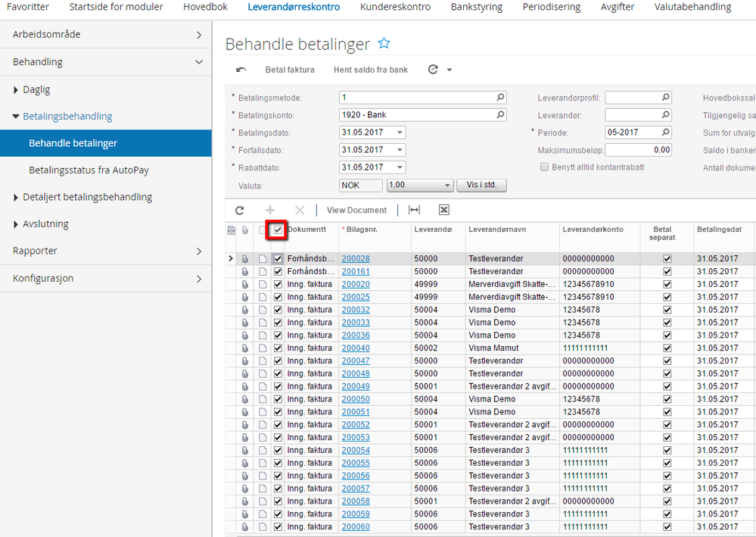756x537 pixels.
Task: Open the Forfallsdato date dropdown
Action: coord(400,150)
